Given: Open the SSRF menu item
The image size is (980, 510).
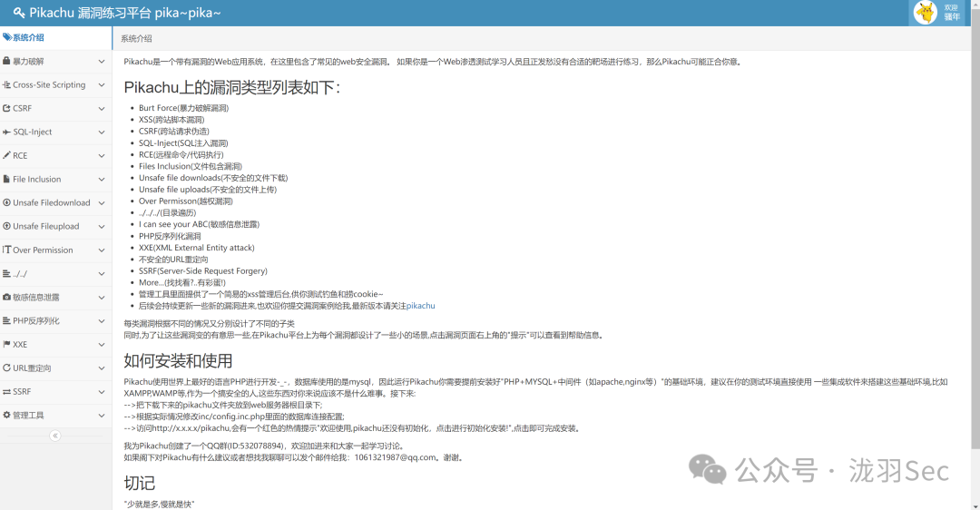Looking at the screenshot, I should [x=55, y=391].
